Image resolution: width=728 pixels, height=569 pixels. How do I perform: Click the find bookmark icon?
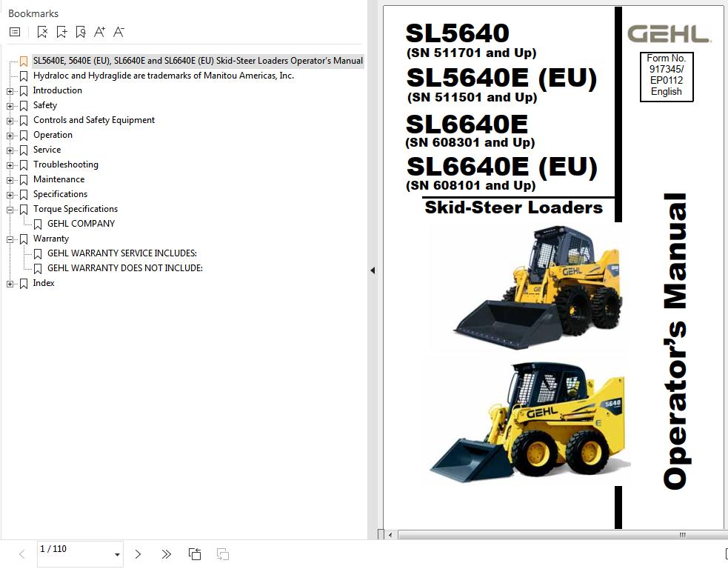80,32
